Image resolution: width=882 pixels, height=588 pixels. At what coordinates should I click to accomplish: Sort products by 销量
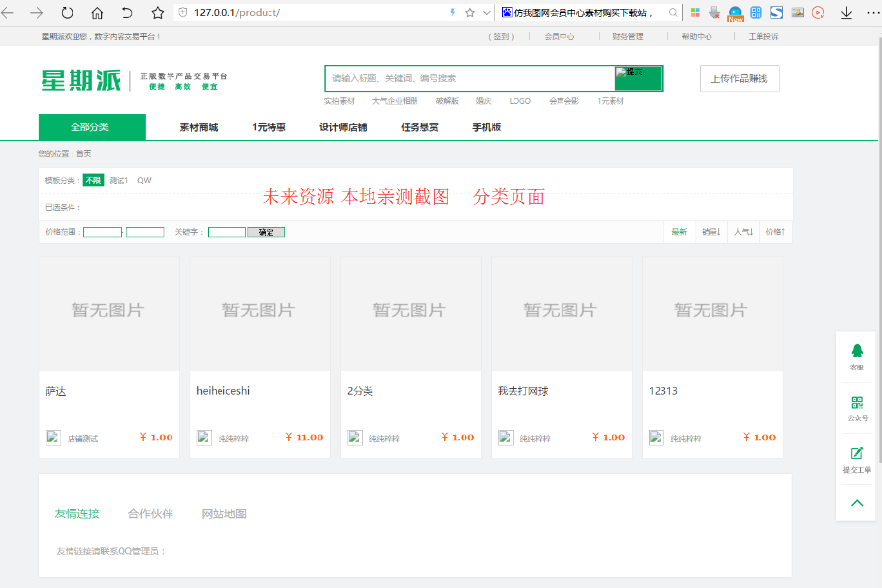[710, 232]
